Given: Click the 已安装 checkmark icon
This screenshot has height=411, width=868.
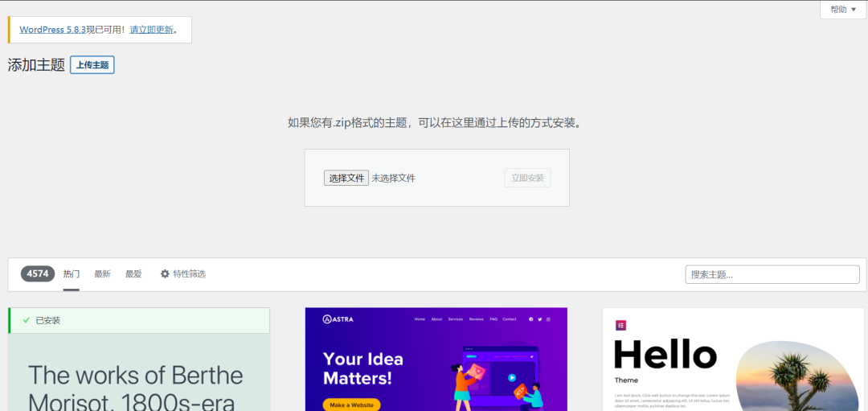Looking at the screenshot, I should pyautogui.click(x=26, y=321).
